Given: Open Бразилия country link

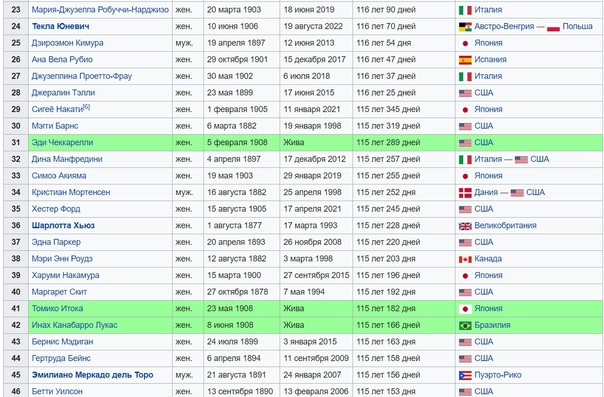Looking at the screenshot, I should point(492,325).
